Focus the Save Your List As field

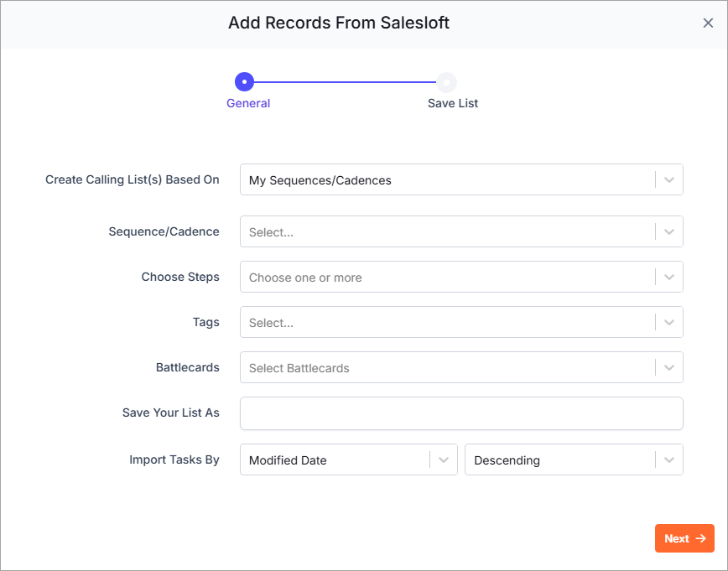pyautogui.click(x=461, y=413)
